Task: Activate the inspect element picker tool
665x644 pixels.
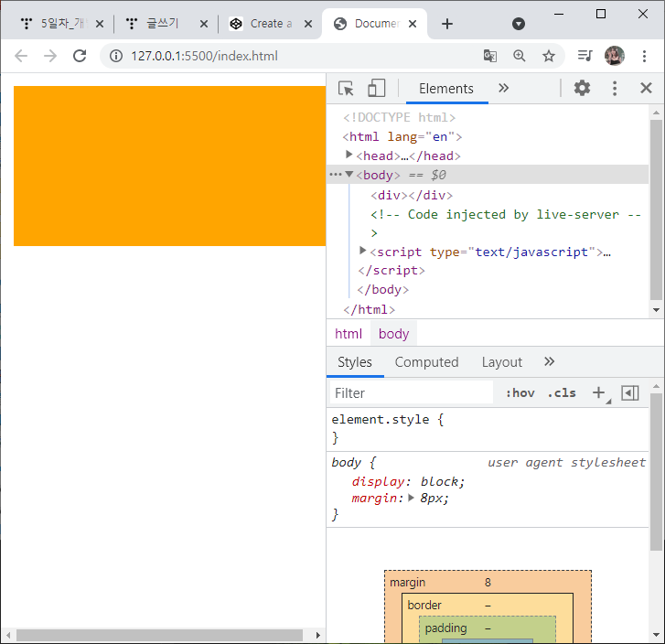Action: (346, 89)
